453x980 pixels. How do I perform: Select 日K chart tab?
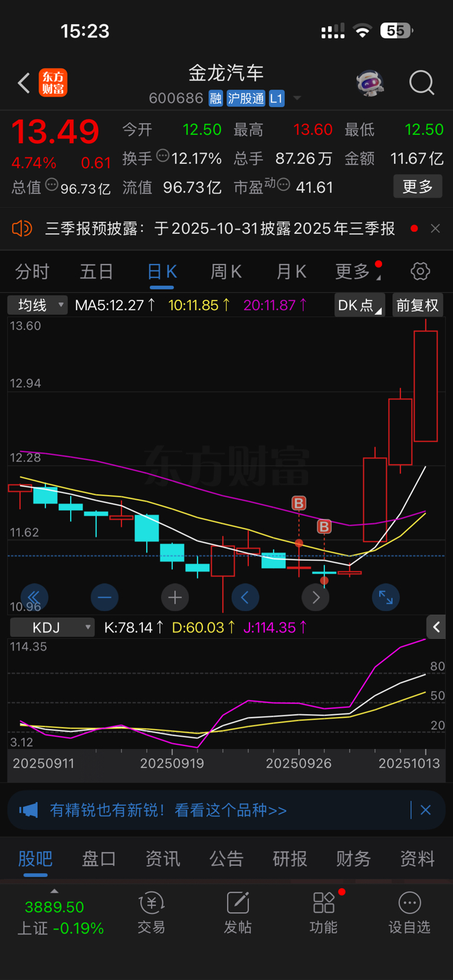click(x=162, y=271)
